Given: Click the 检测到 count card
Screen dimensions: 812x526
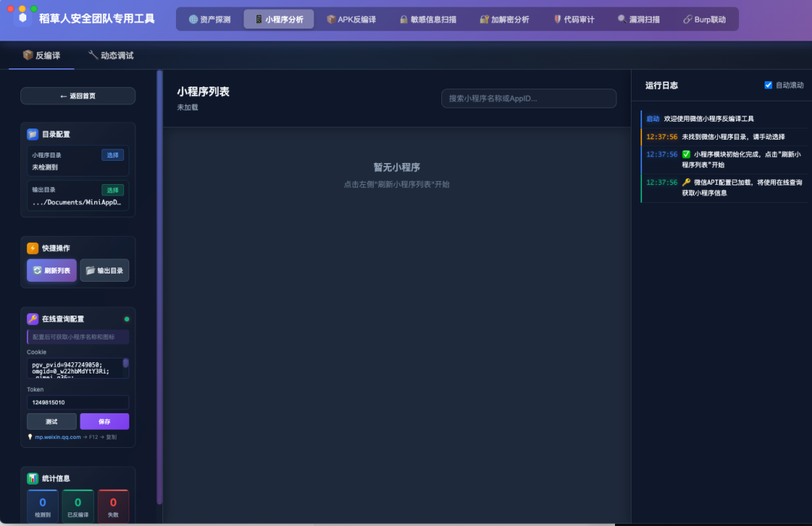Looking at the screenshot, I should (x=42, y=506).
